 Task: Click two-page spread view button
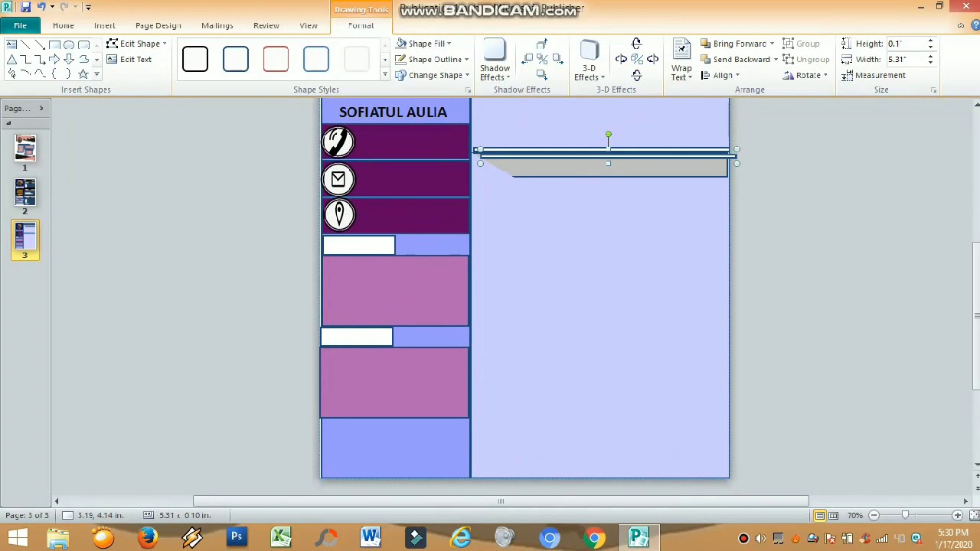click(833, 516)
